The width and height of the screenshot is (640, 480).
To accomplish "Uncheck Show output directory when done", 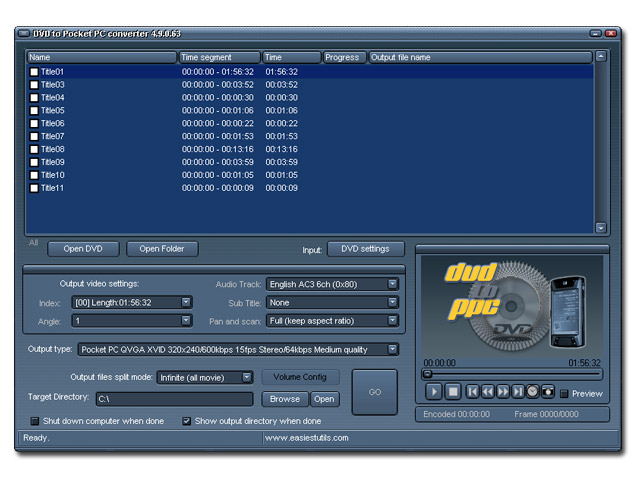I will click(187, 421).
